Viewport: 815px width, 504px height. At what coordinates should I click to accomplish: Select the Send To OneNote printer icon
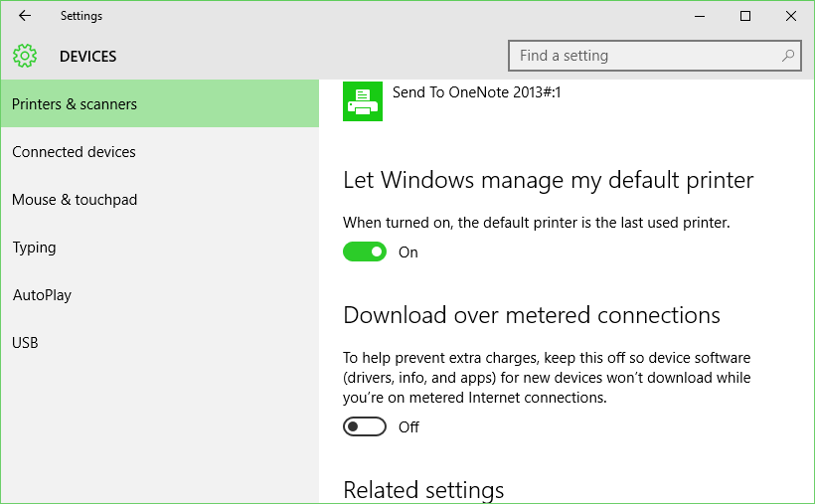[363, 101]
